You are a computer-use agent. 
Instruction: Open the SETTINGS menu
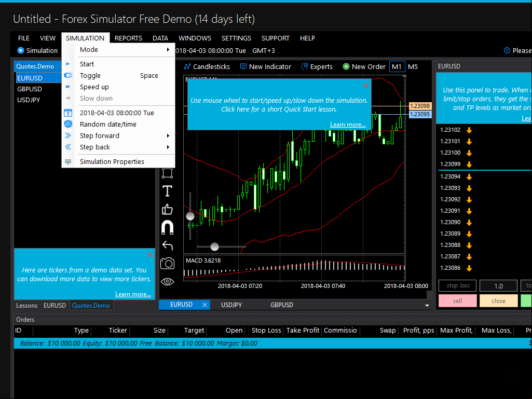236,38
